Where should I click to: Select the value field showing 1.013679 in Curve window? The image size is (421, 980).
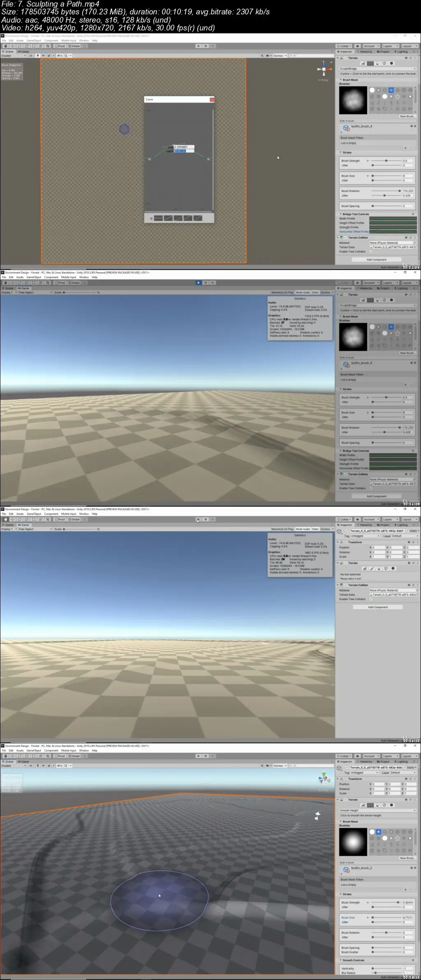(183, 151)
